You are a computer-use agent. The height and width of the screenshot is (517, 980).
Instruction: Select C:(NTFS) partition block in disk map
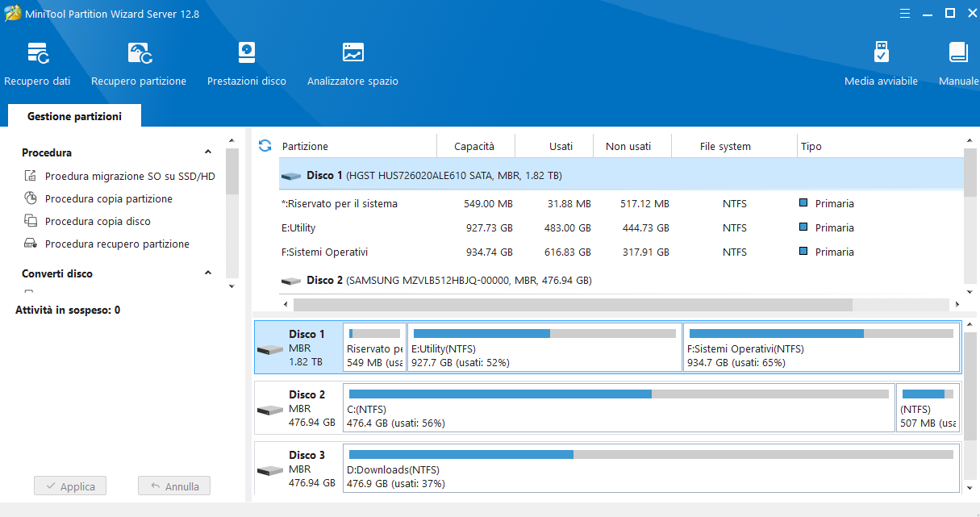tap(619, 408)
